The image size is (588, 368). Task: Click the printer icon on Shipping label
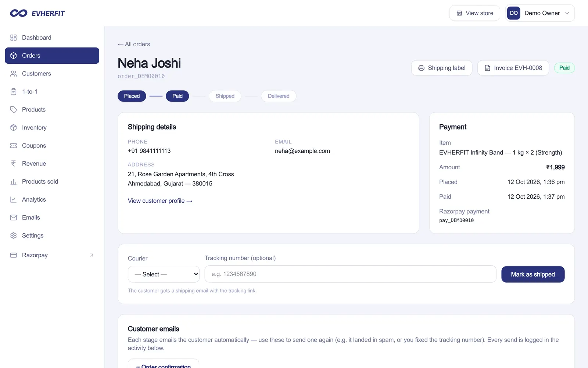[422, 68]
